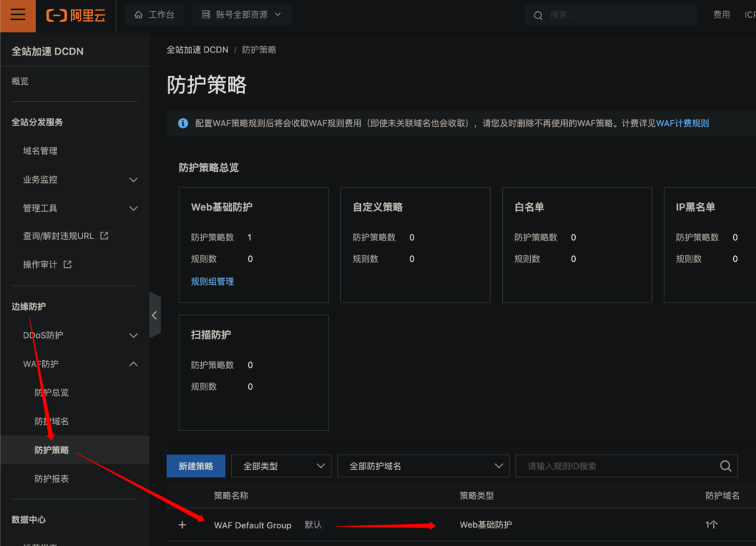Open external link icon for 操作审计

(x=67, y=264)
